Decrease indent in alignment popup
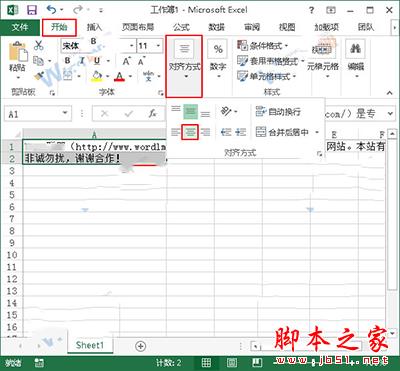The image size is (400, 371). (x=226, y=132)
